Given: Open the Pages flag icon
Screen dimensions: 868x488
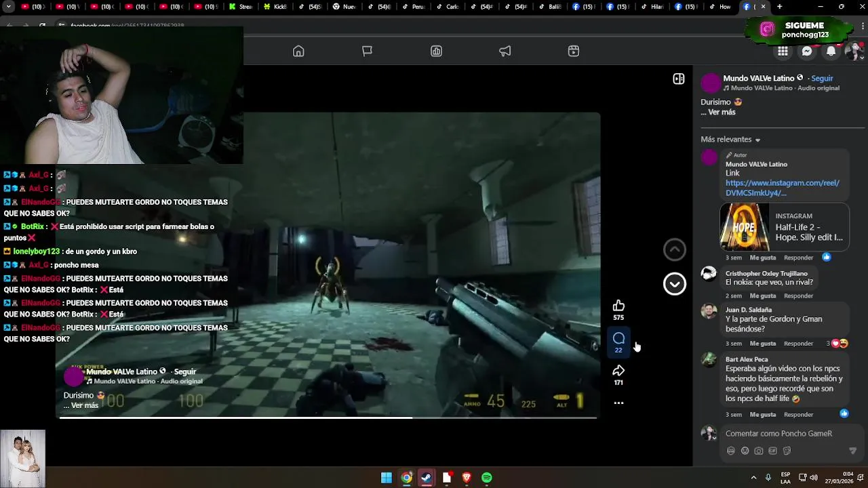Looking at the screenshot, I should click(367, 52).
